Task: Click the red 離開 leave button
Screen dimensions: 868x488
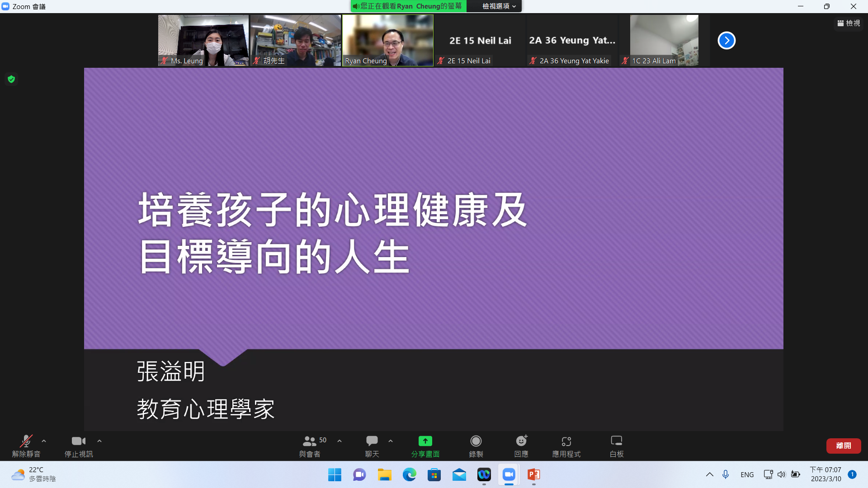Action: pos(843,446)
